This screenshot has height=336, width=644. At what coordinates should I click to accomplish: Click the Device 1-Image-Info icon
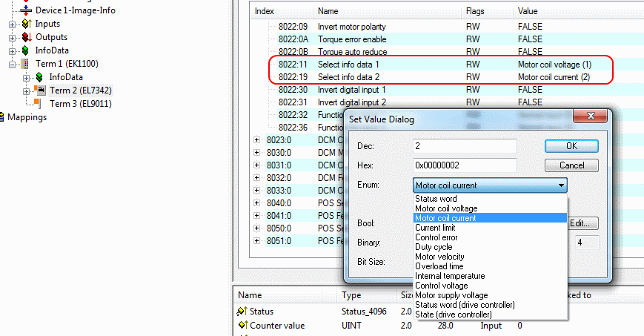pos(26,10)
